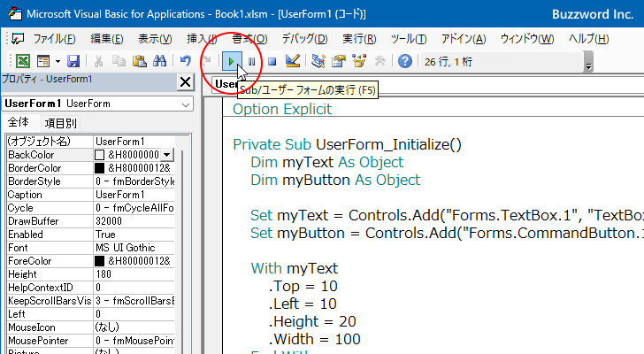Click the ForeColor black color swatch
This screenshot has width=644, height=354.
tap(99, 261)
